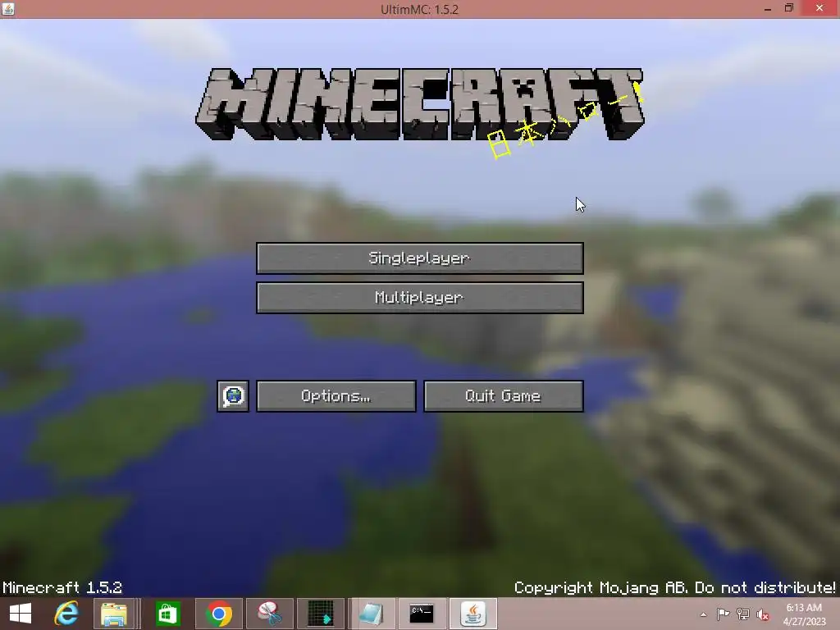Open the network status tray icon

click(743, 614)
